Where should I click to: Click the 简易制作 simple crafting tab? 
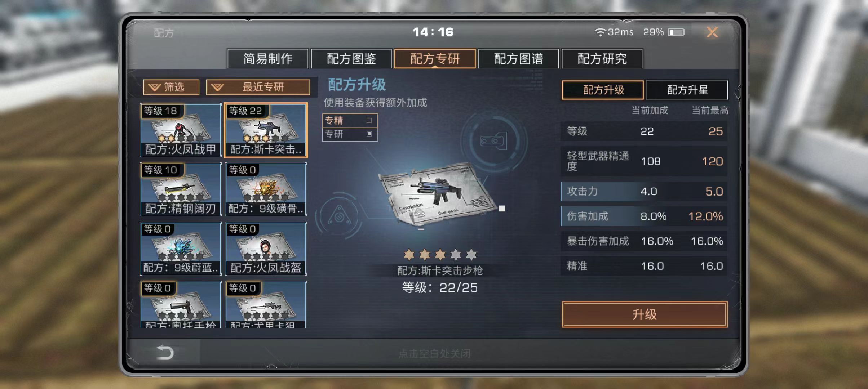click(x=268, y=59)
